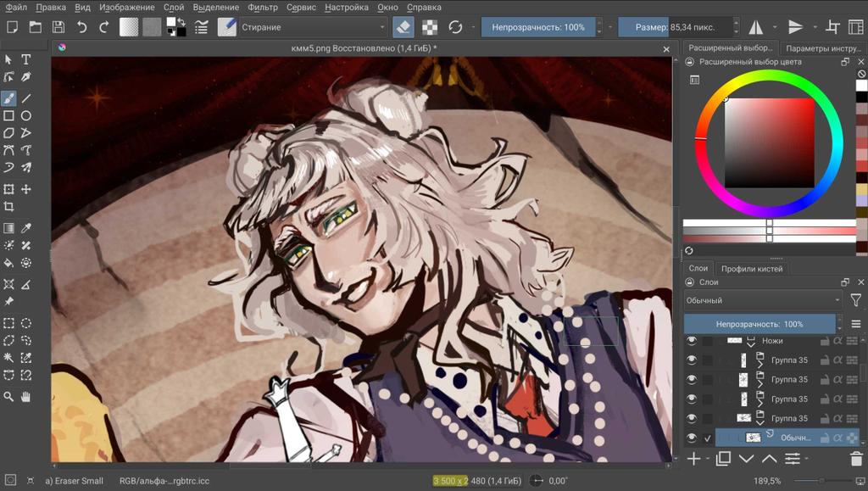Toggle alpha inheritance on the Ножи layer
This screenshot has height=491, width=868.
[838, 340]
